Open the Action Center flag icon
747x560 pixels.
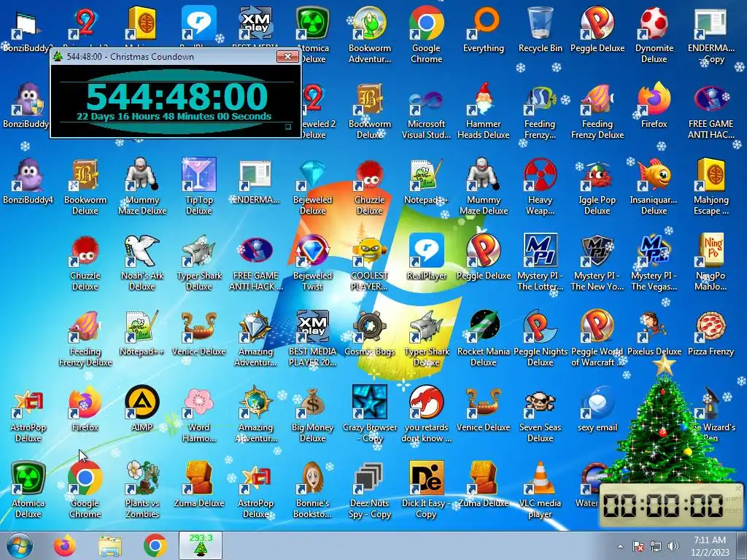point(638,546)
